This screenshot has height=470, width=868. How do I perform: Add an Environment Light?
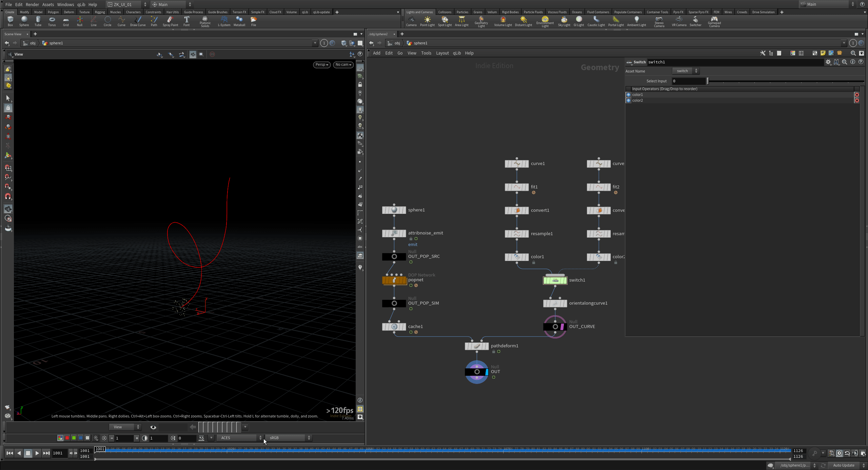point(545,21)
